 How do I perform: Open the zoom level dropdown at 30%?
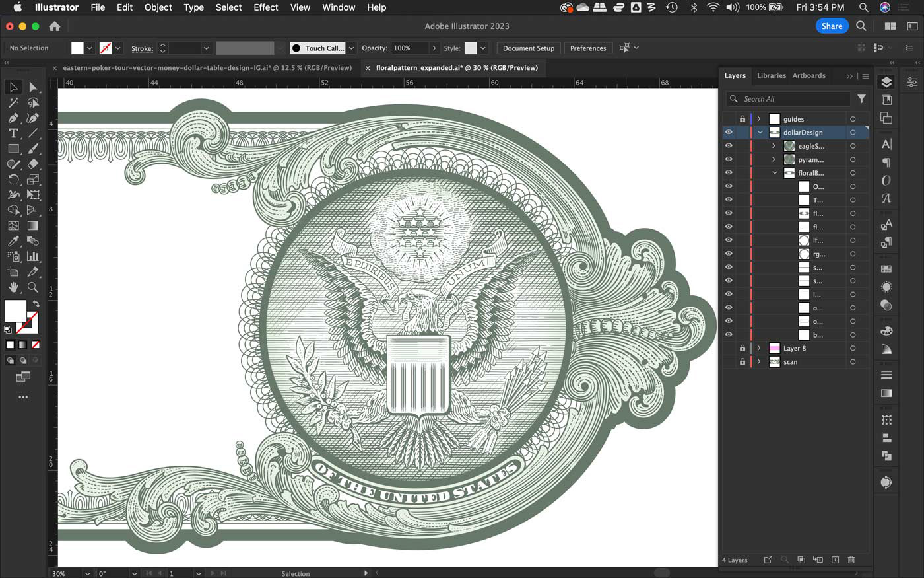pos(88,573)
